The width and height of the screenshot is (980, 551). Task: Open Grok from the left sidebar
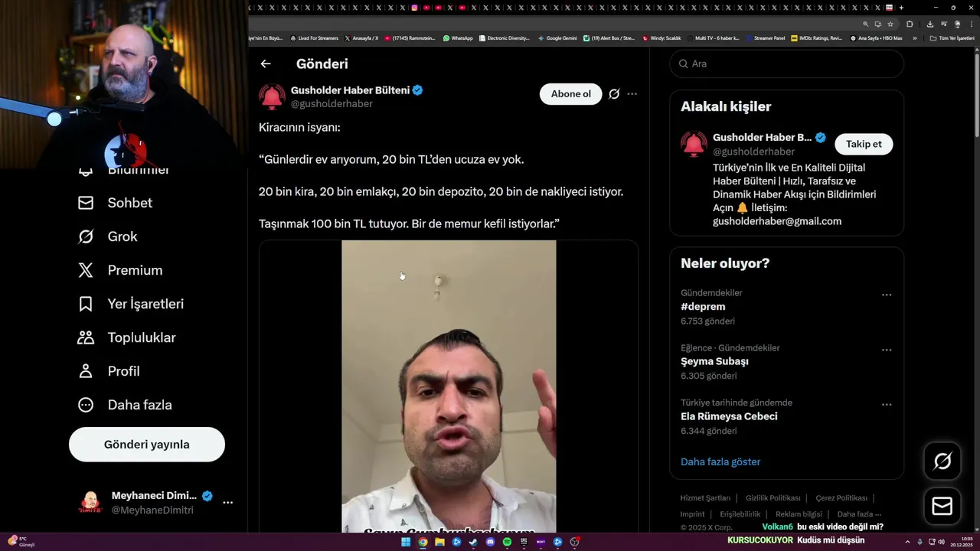click(x=107, y=236)
